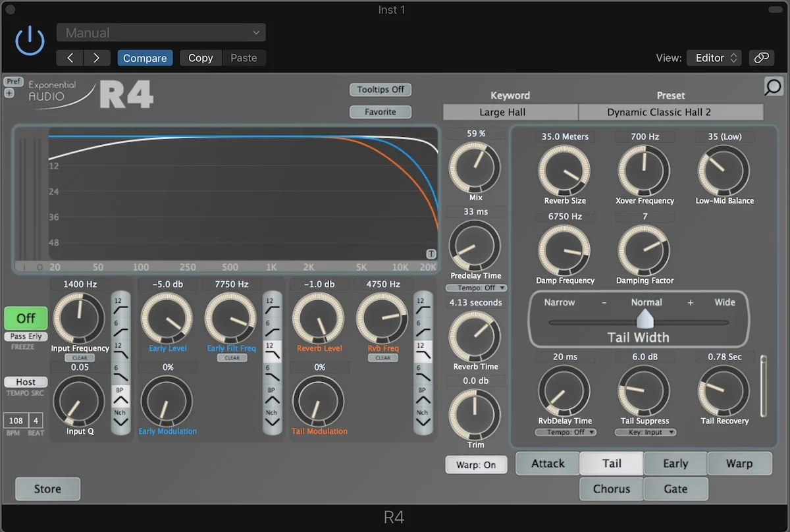Open Tempo: Off menu under RvbDelay Time
Screen dimensions: 790x532
(565, 432)
